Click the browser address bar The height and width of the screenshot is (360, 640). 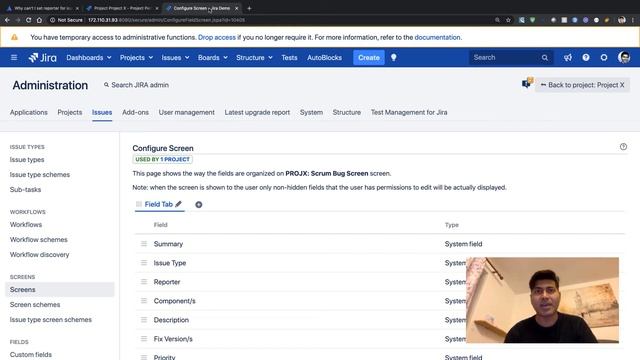tap(269, 20)
